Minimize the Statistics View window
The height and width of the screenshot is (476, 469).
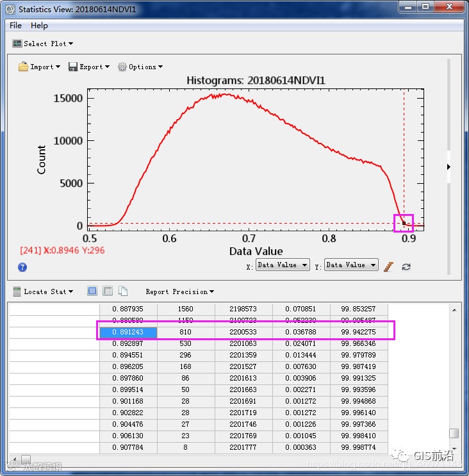(408, 6)
